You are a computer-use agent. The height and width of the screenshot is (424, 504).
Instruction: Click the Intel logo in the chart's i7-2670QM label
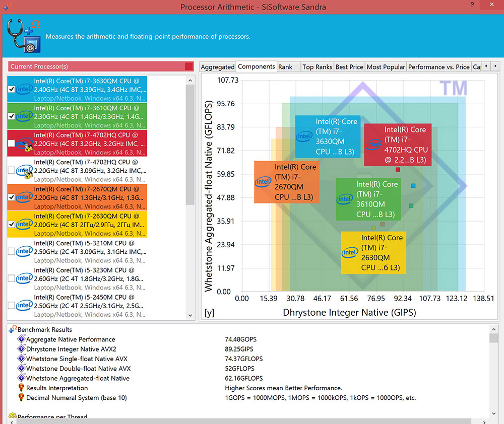click(x=263, y=182)
